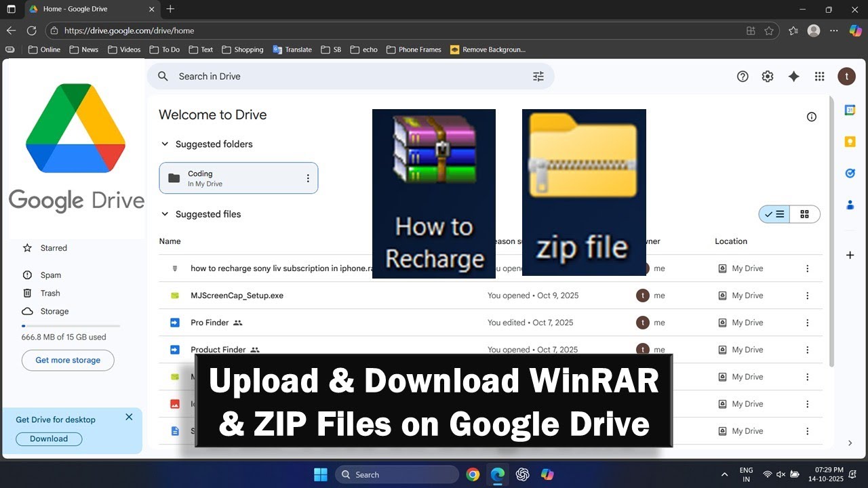Image resolution: width=868 pixels, height=488 pixels.
Task: Open Windows Start menu
Action: click(321, 474)
